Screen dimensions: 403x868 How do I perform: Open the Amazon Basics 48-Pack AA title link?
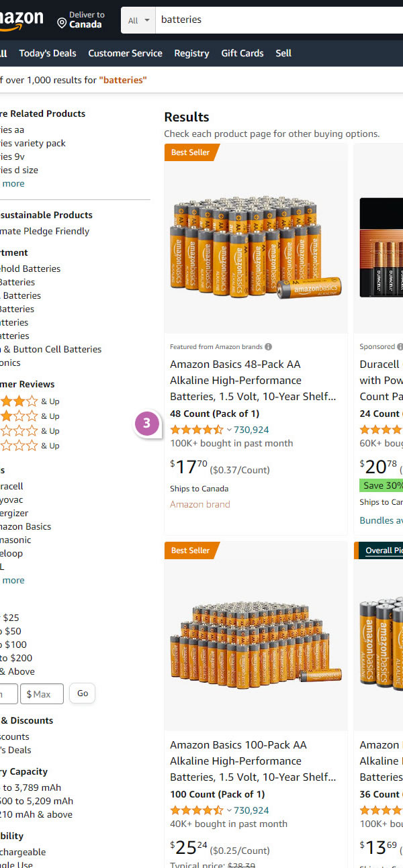[253, 380]
